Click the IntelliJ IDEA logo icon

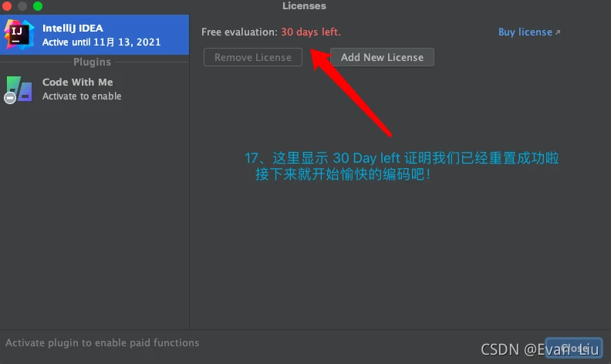click(19, 35)
